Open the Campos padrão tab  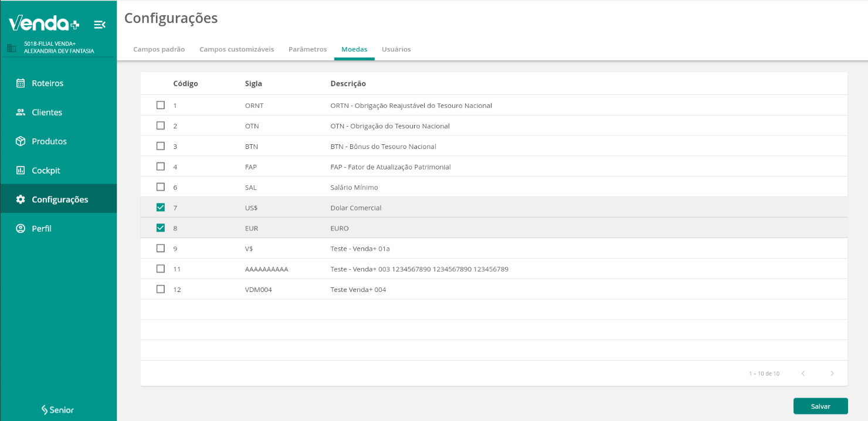(x=159, y=49)
